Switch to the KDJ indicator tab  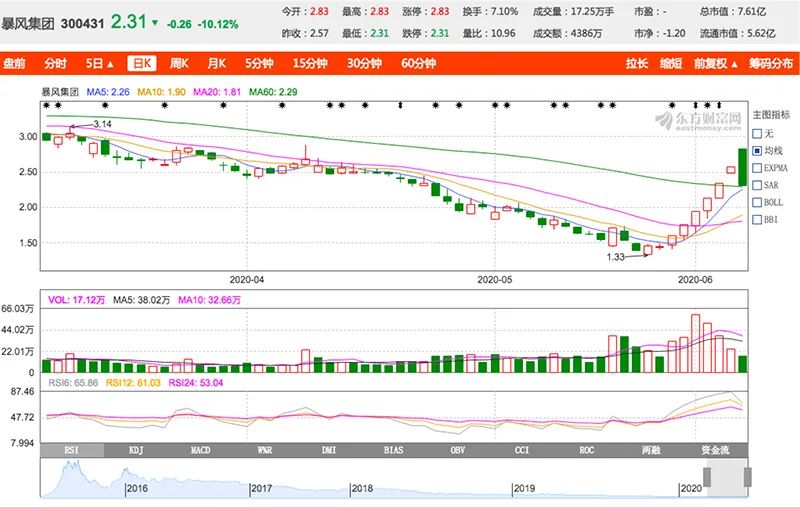[136, 450]
